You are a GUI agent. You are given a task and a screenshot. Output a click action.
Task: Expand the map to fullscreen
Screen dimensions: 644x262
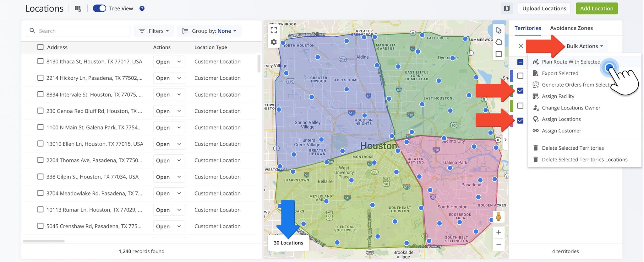coord(274,30)
